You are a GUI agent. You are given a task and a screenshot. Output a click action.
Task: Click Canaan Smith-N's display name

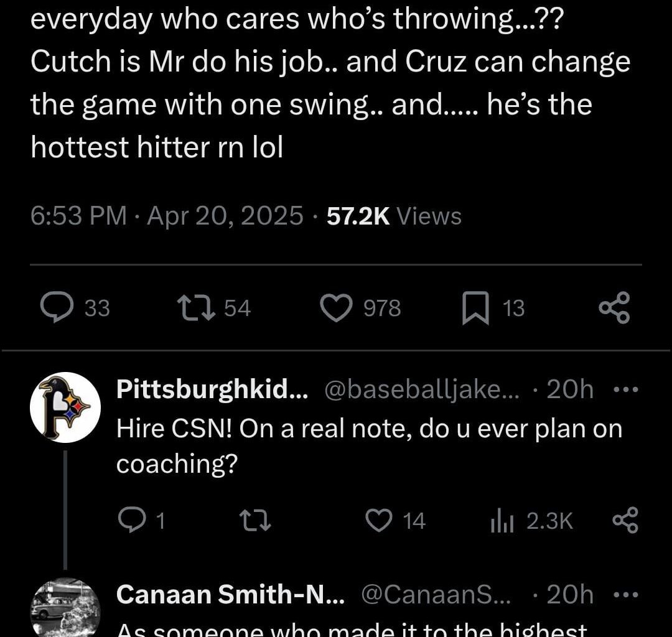[x=230, y=594]
